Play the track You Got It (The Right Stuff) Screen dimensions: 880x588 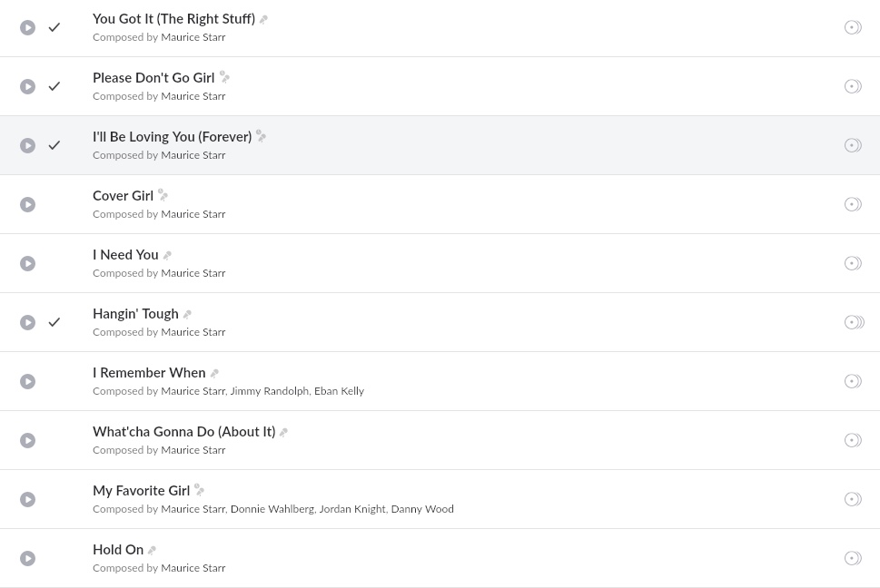click(27, 27)
